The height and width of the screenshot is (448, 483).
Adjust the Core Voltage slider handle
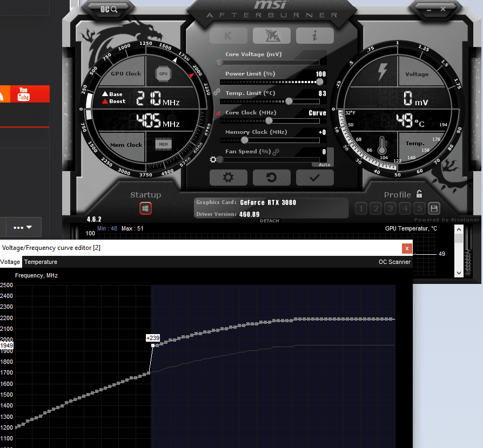coord(220,63)
